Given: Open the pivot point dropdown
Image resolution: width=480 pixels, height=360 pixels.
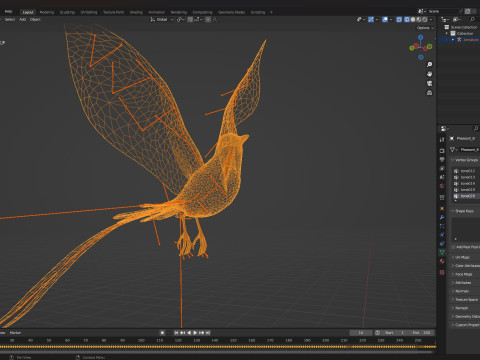Looking at the screenshot, I should (180, 20).
